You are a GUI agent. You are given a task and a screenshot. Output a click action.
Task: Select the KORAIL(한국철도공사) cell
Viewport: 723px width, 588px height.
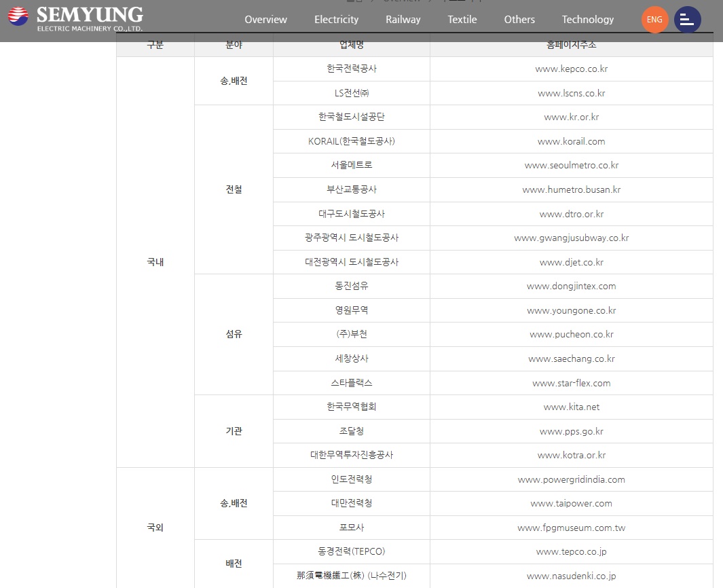coord(352,142)
